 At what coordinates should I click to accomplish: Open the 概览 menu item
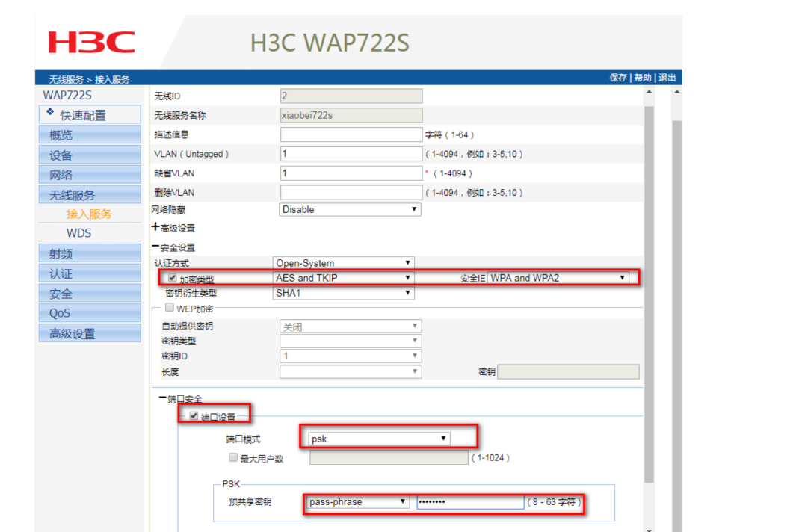pyautogui.click(x=90, y=135)
